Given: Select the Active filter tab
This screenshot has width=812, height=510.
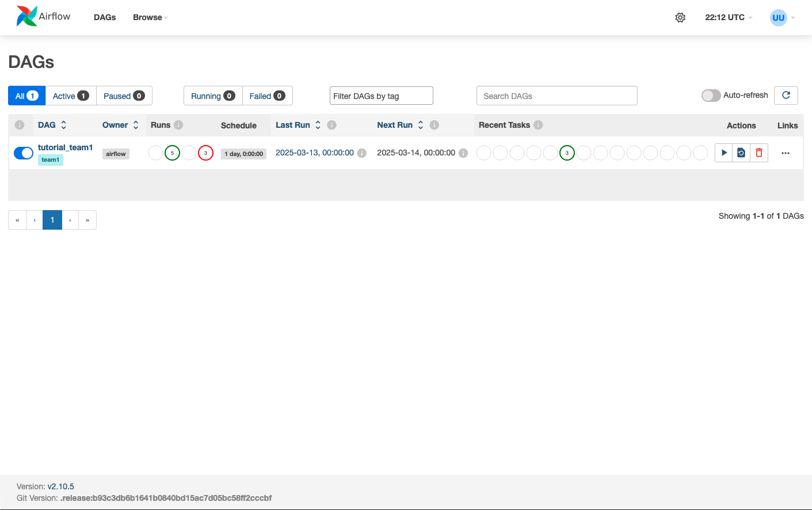Looking at the screenshot, I should point(71,96).
